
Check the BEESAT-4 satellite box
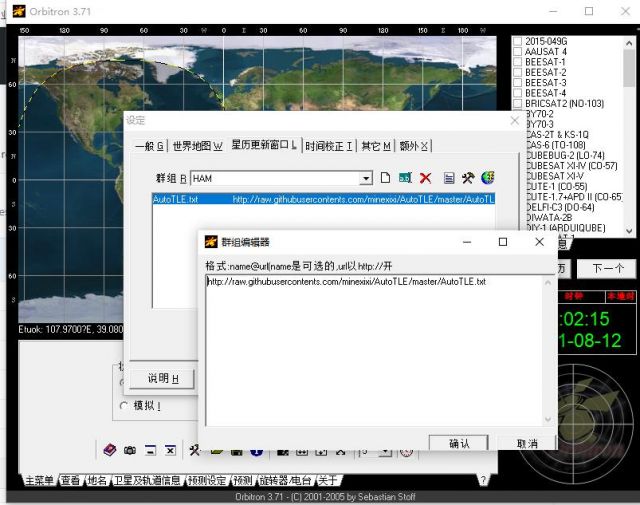point(518,93)
